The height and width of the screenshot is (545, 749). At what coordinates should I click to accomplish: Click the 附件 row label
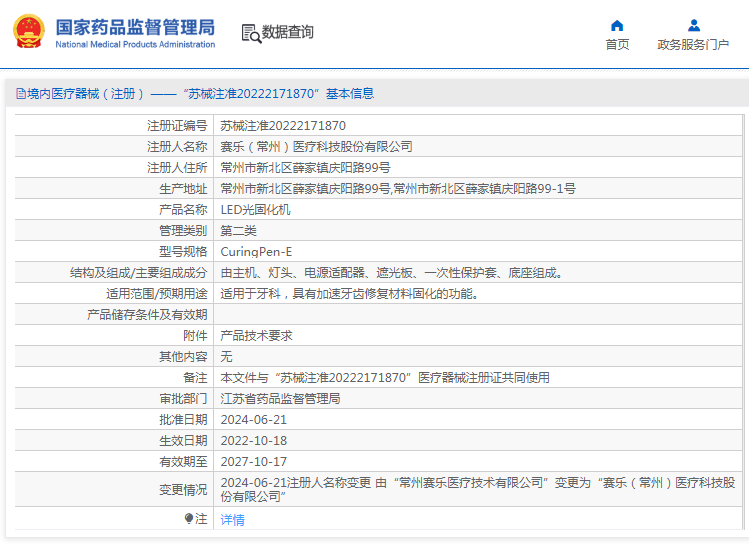pyautogui.click(x=195, y=336)
